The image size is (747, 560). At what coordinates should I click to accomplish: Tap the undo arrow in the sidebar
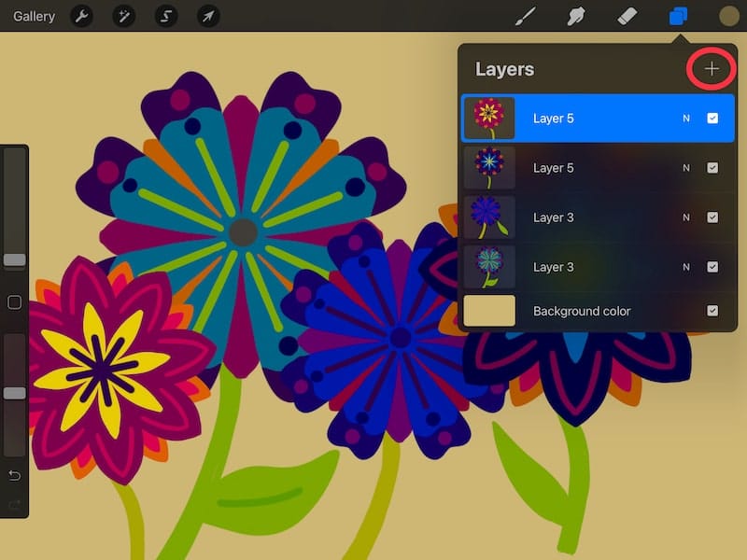[14, 475]
